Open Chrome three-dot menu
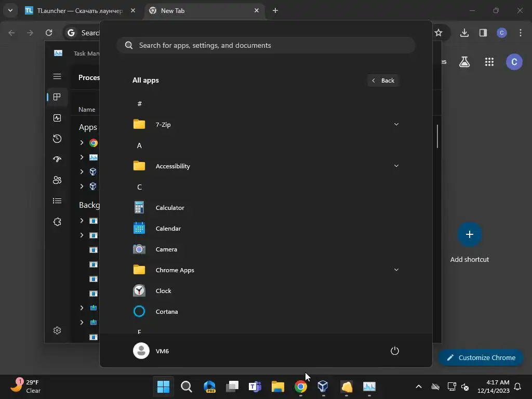This screenshot has width=532, height=399. pyautogui.click(x=521, y=33)
